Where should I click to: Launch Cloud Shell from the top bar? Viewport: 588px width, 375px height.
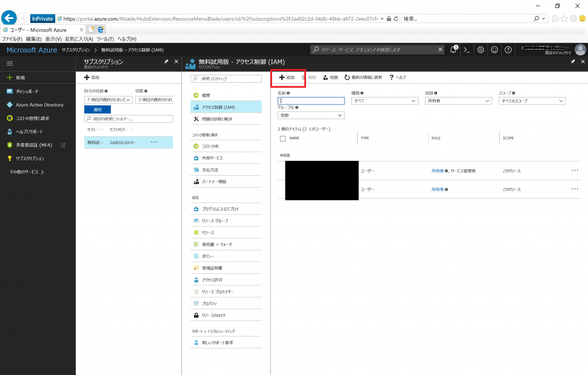(x=467, y=49)
